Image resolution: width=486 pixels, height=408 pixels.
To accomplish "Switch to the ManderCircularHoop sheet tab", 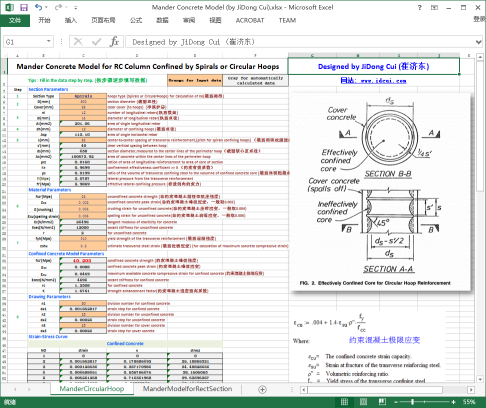I will coord(92,389).
